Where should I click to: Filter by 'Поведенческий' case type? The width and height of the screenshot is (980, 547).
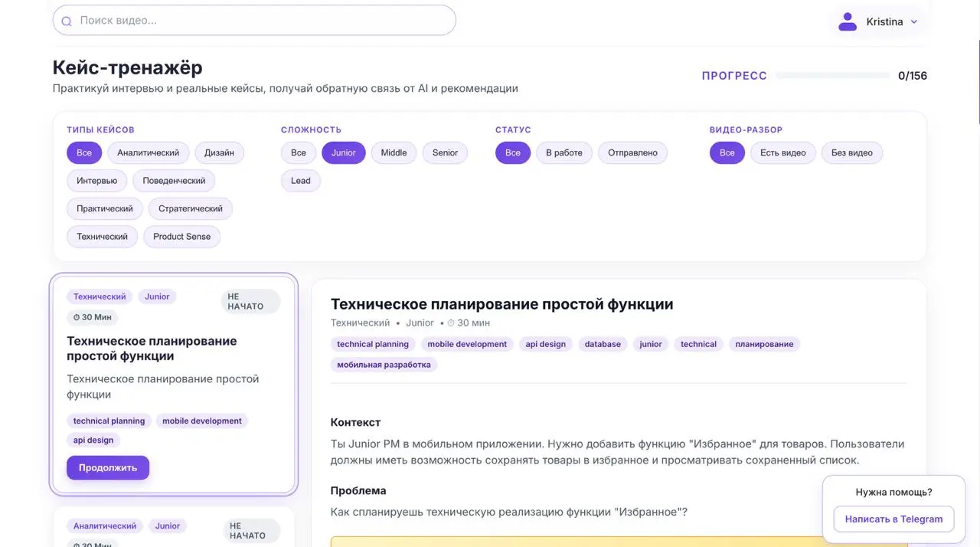174,181
